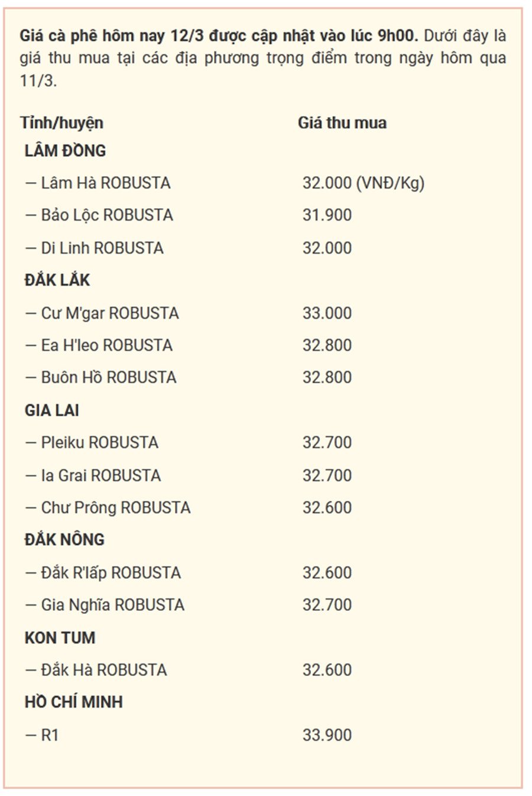Select the LÂM ĐỒNG province heading
This screenshot has width=532, height=796.
(65, 151)
